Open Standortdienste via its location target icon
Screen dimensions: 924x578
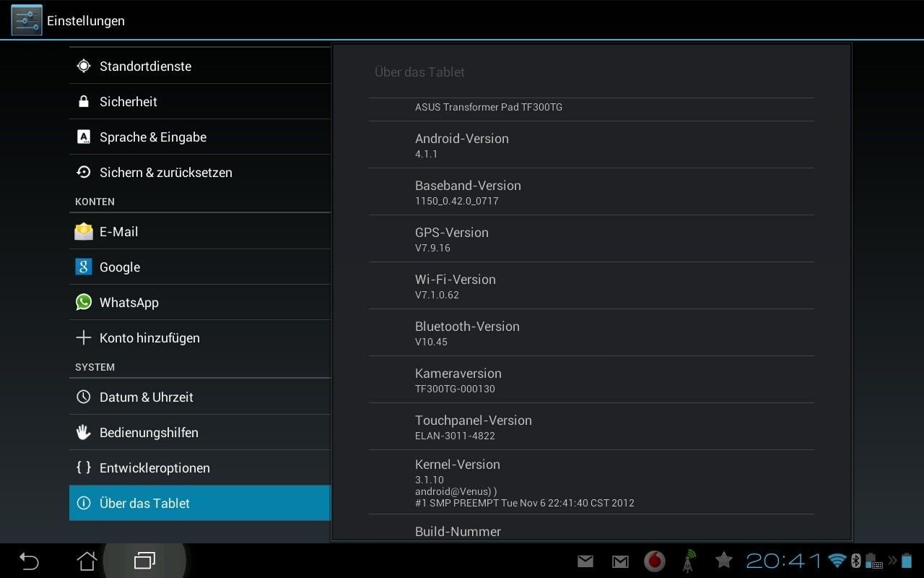pos(84,66)
